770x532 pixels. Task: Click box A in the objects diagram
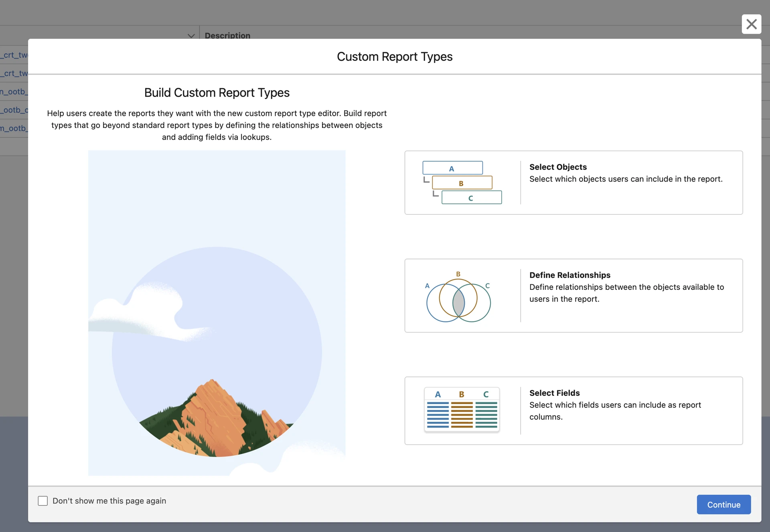click(452, 168)
